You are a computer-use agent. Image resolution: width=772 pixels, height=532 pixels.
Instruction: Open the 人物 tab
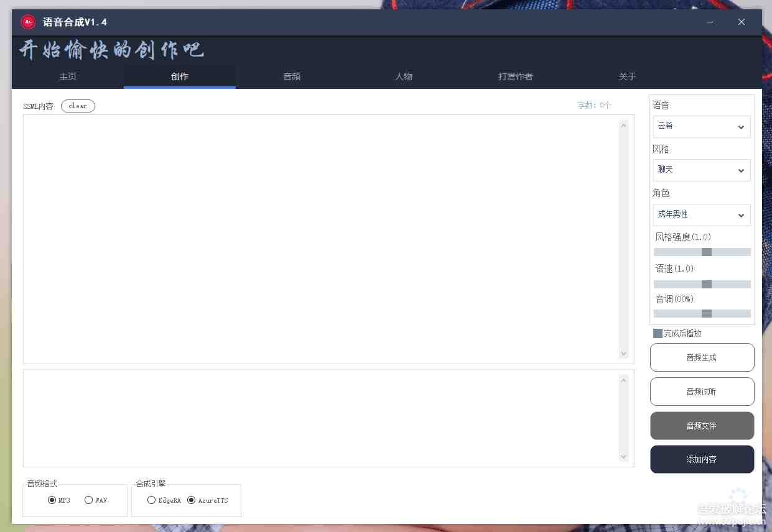(403, 76)
